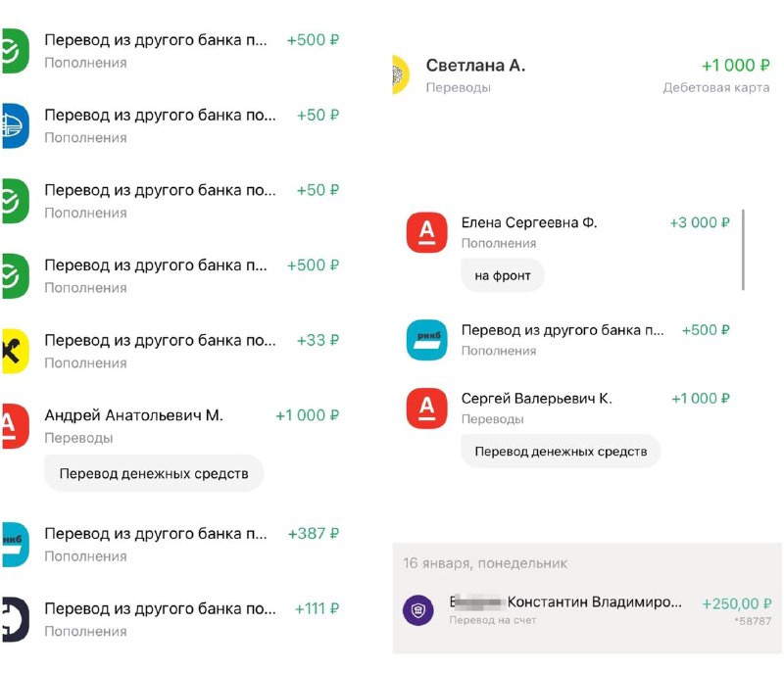Tap the РНКБ icon beside the +387 ₽ transfer

[x=15, y=545]
